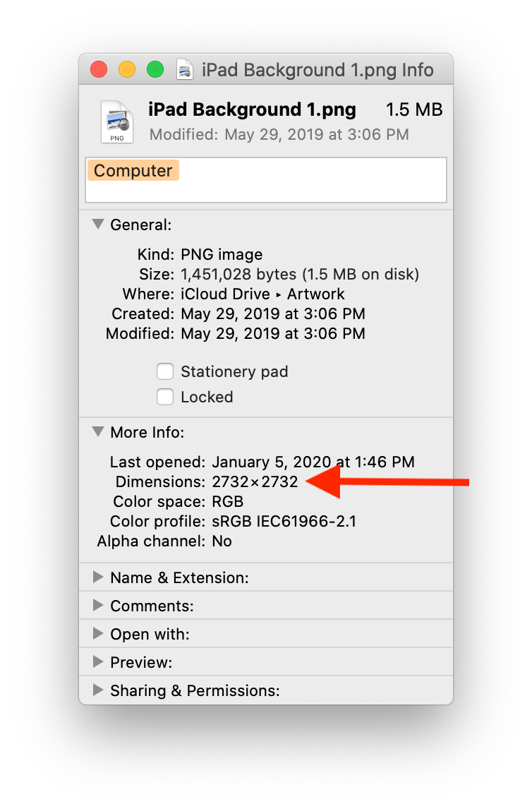Select the orange Computer tag

(x=133, y=171)
